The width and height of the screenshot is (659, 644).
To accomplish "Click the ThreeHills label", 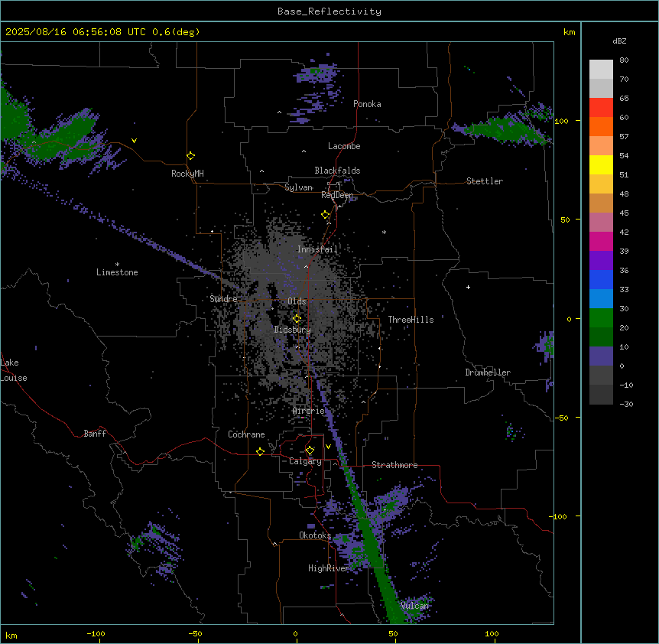I will (x=411, y=320).
